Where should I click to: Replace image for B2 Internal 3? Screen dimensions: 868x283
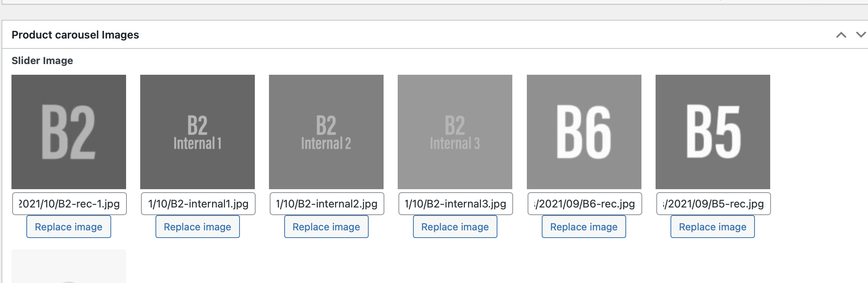pyautogui.click(x=455, y=227)
